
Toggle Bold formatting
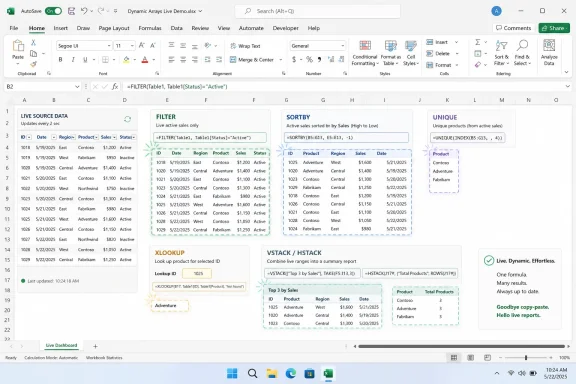coord(61,60)
